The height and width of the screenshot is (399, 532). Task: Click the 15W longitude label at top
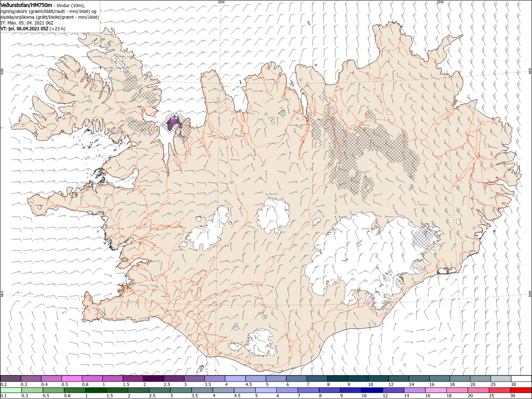tap(440, 2)
